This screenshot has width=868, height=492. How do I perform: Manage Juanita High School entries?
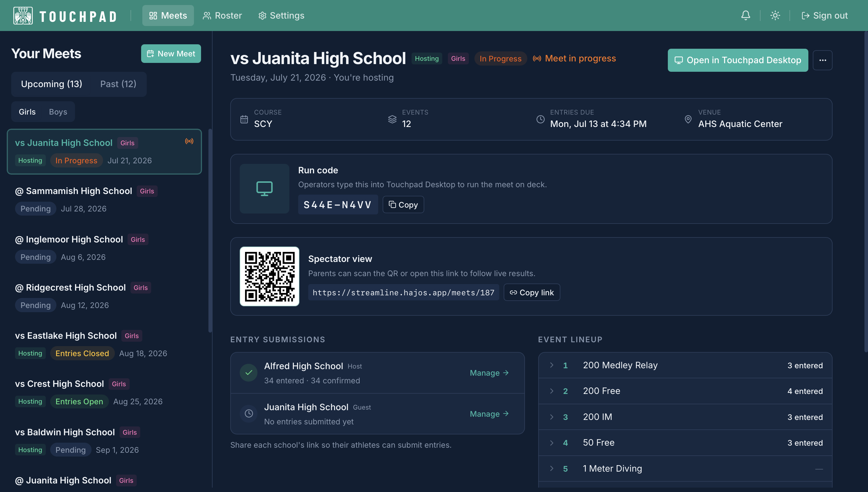489,414
